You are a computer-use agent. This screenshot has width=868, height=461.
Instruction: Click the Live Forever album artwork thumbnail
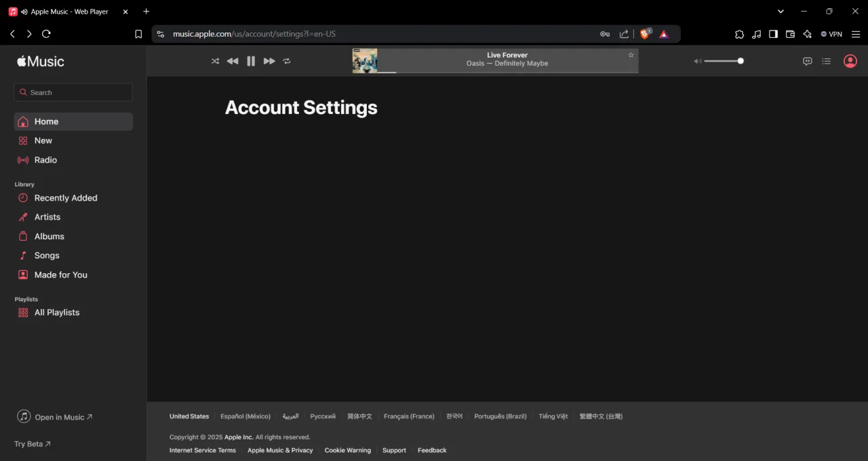coord(365,60)
